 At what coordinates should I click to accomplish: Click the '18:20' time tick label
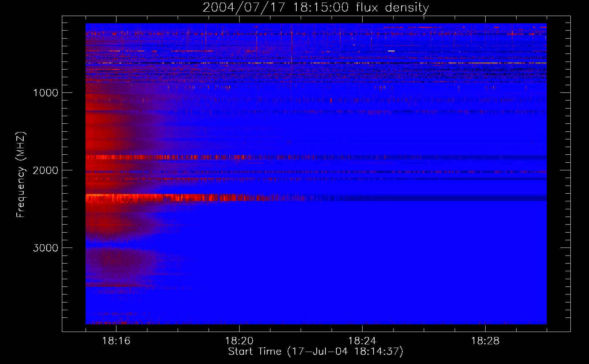(x=239, y=341)
